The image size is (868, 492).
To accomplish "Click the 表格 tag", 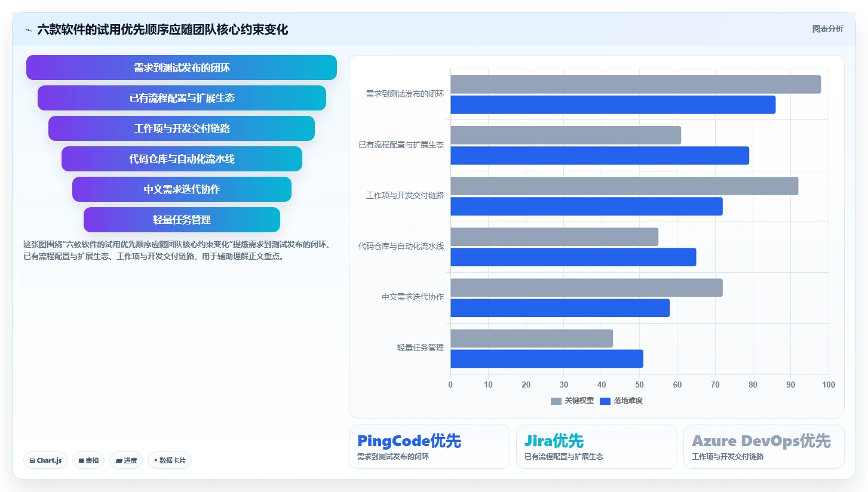I will [88, 460].
